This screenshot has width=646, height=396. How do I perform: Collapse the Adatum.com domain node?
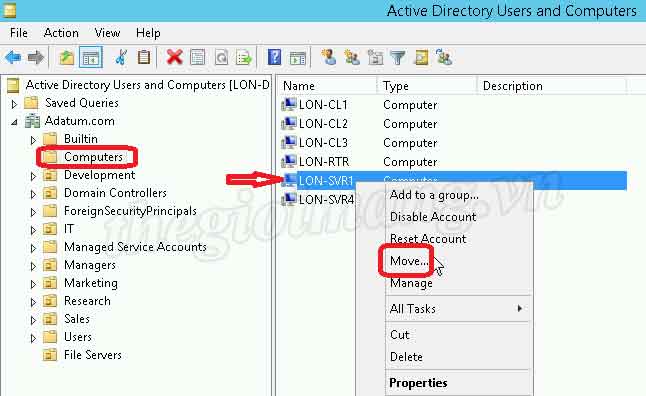click(x=14, y=122)
